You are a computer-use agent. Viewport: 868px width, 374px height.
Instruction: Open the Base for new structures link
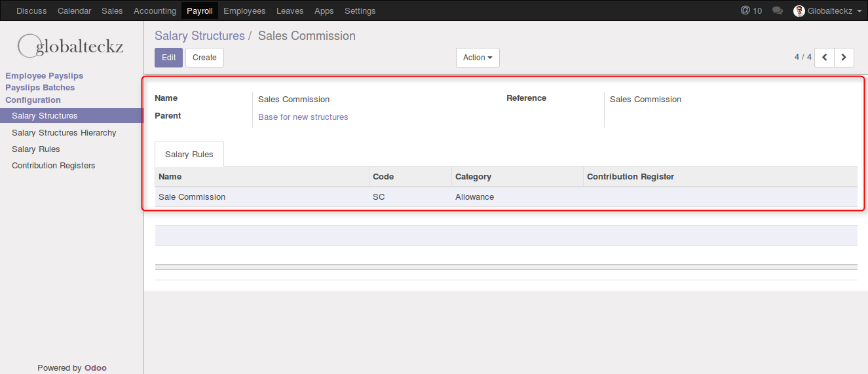pyautogui.click(x=303, y=117)
